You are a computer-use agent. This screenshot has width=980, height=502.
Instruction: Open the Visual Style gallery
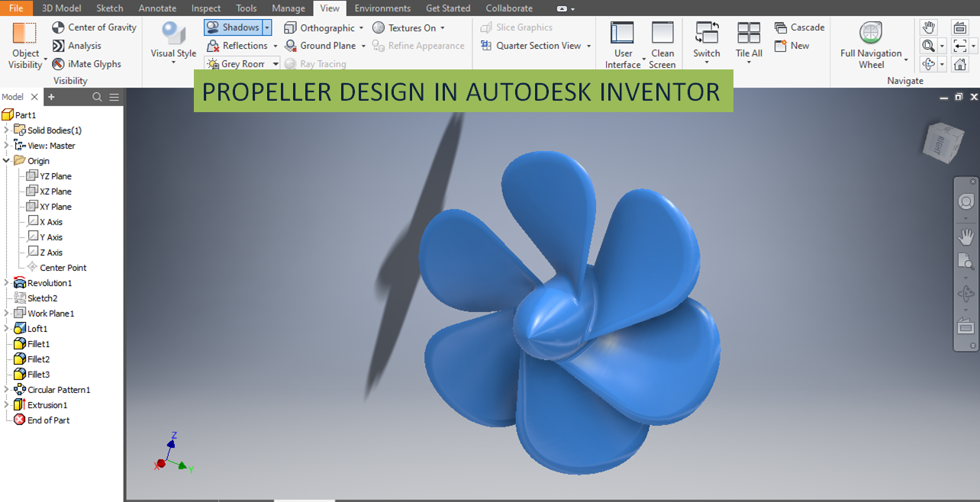[x=173, y=43]
